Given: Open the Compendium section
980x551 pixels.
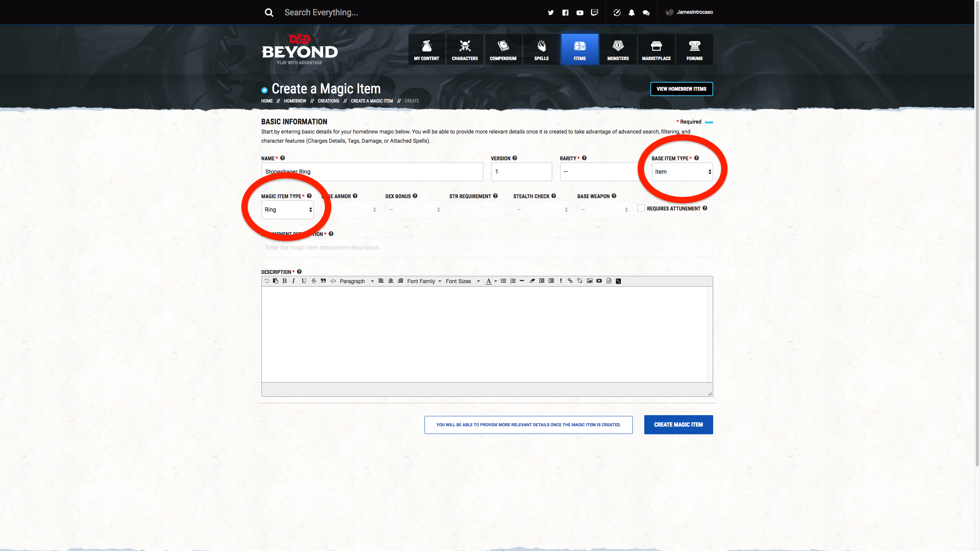Looking at the screenshot, I should pos(503,49).
